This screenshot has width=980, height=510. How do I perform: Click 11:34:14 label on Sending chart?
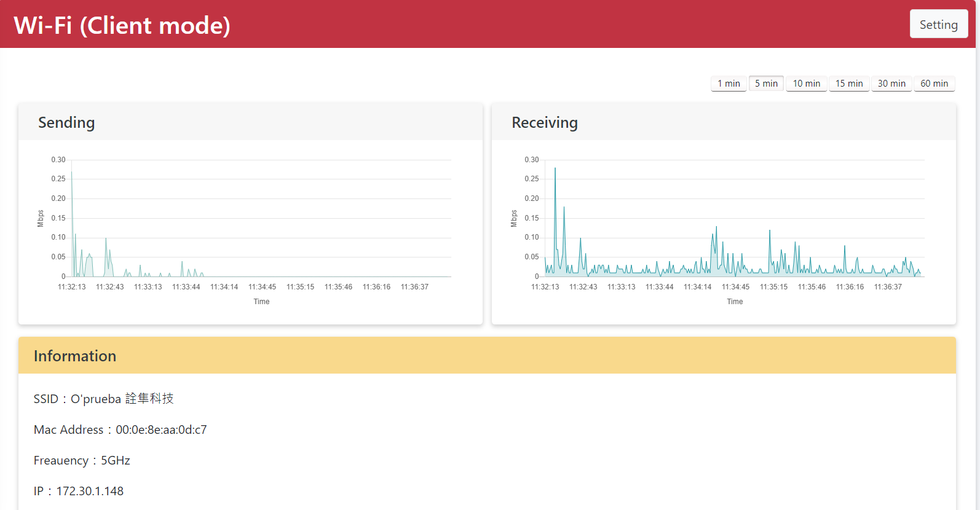(224, 287)
